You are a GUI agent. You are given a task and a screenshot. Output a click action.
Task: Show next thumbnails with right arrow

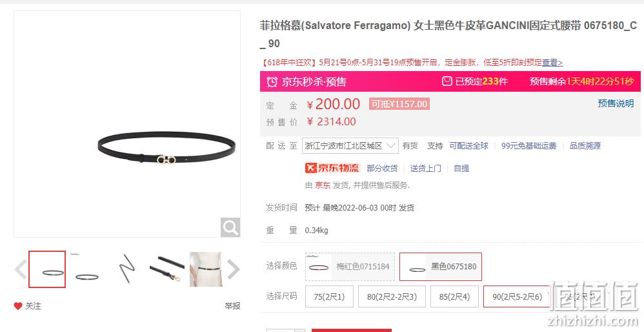(234, 269)
